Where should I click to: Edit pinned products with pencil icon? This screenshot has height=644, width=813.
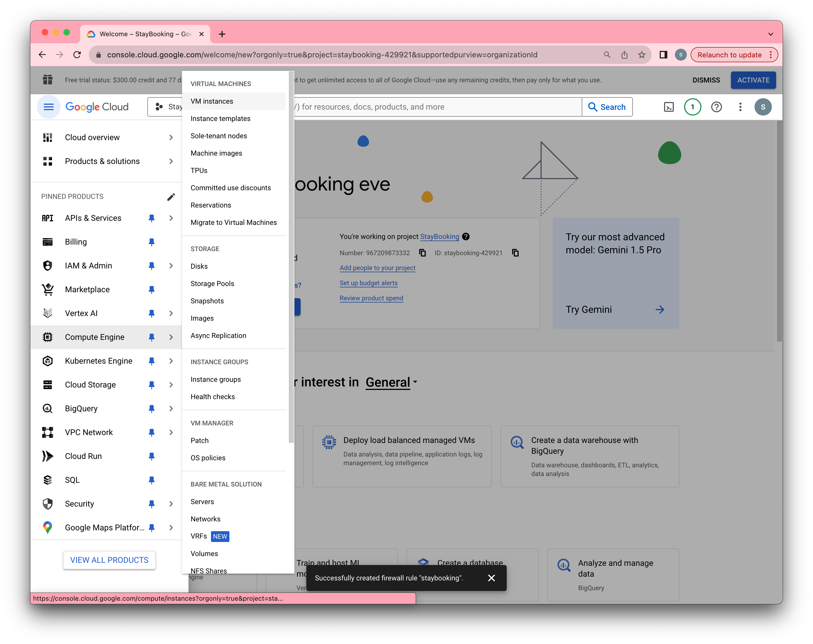click(171, 197)
